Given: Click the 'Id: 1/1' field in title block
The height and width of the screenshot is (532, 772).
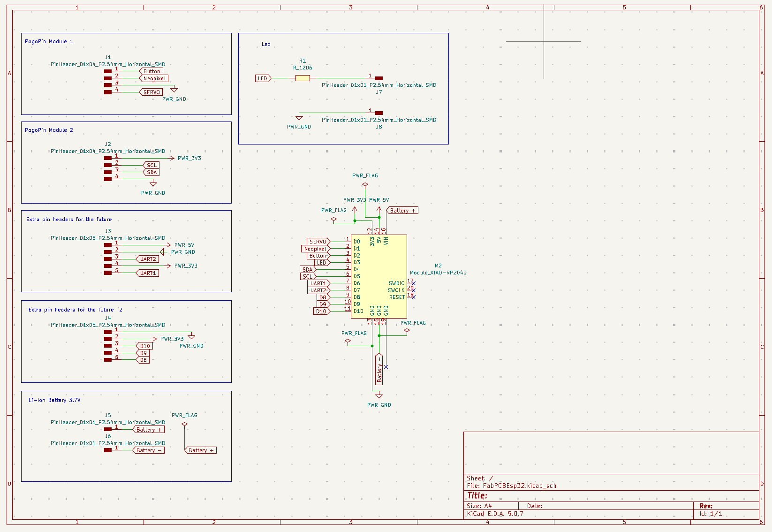Looking at the screenshot, I should pos(711,513).
